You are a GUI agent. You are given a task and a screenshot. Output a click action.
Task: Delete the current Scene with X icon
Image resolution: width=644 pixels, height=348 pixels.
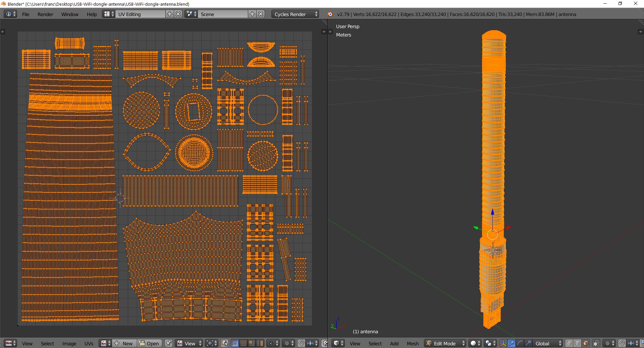(x=261, y=14)
